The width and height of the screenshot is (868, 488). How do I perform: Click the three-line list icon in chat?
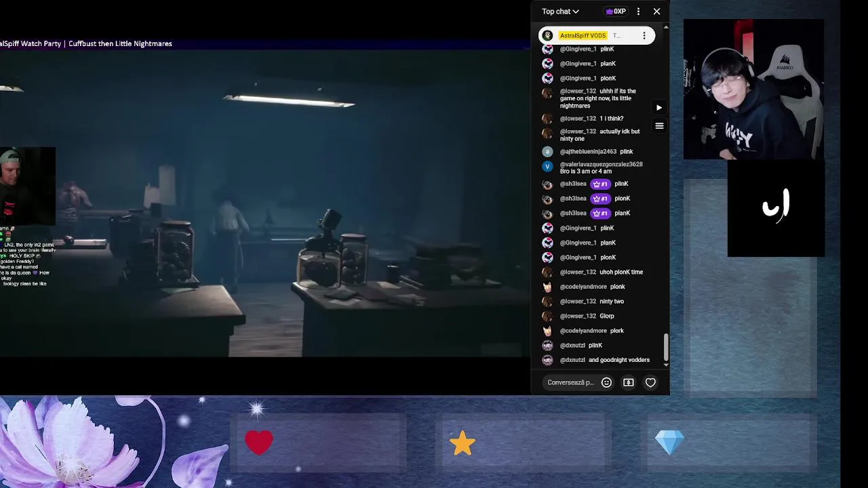(x=659, y=126)
